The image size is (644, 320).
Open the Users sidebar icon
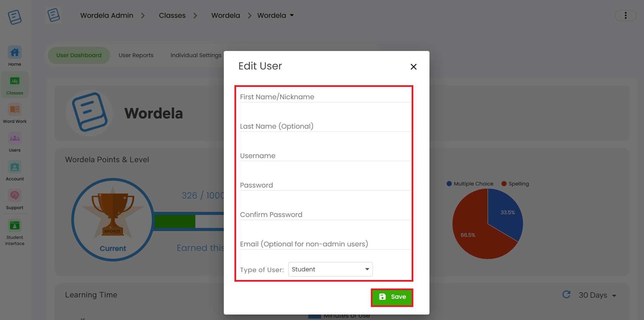pyautogui.click(x=15, y=142)
